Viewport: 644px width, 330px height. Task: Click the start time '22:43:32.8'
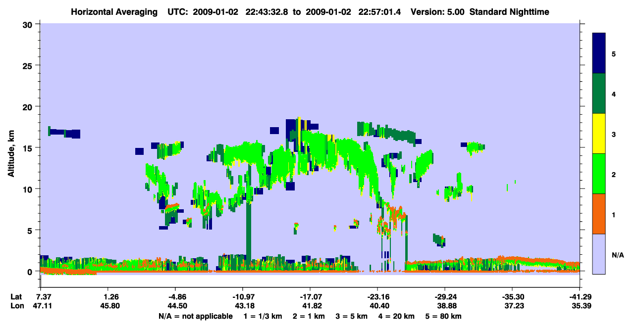267,11
